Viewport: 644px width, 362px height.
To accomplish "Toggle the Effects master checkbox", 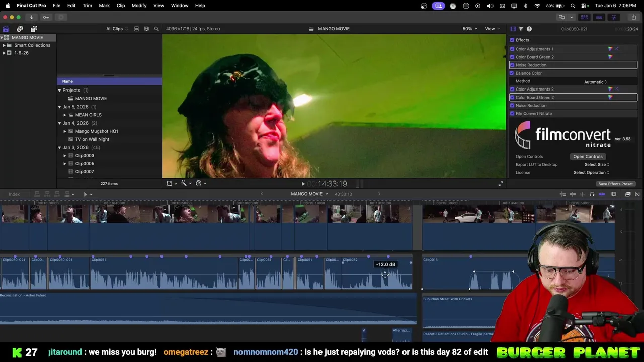I will coord(512,40).
